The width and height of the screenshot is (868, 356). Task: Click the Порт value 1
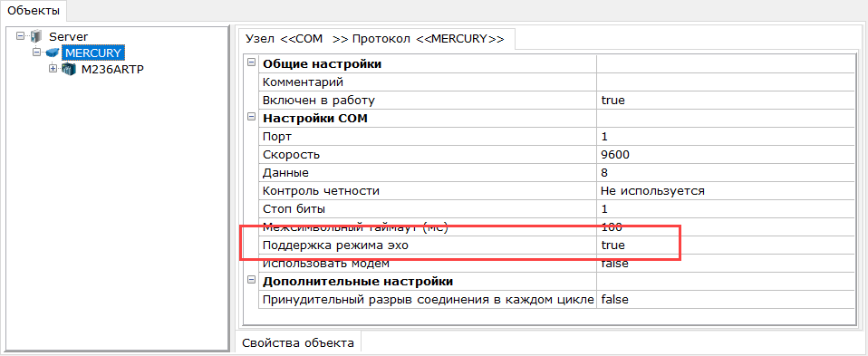coord(726,136)
